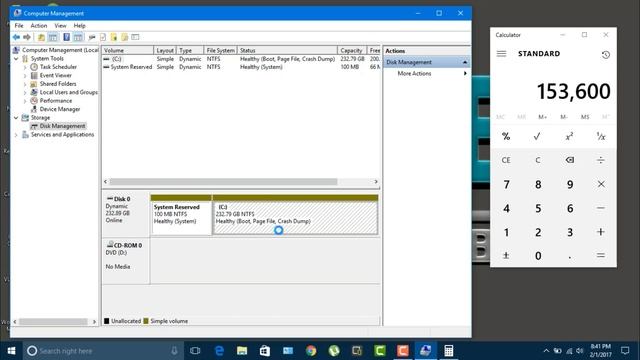Click the Calculator multiply key
Viewport: 640px width, 360px height.
coord(601,184)
